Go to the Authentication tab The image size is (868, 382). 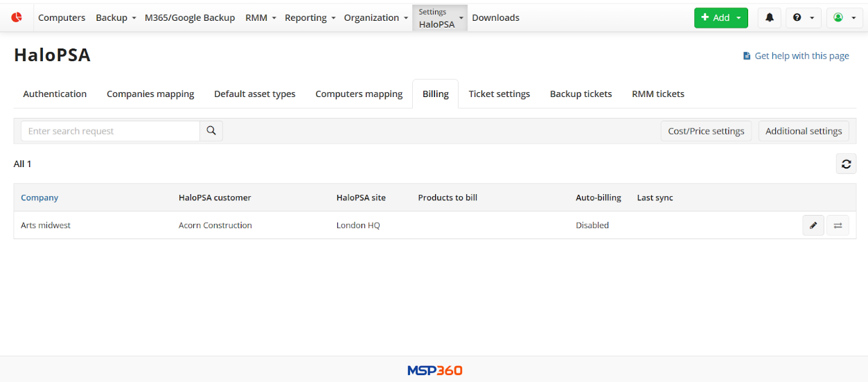click(x=55, y=94)
